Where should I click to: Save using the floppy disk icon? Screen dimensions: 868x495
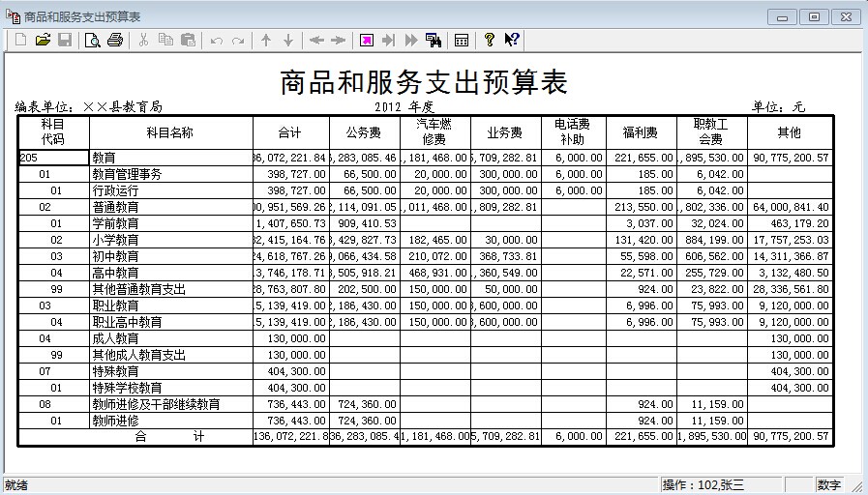[65, 40]
